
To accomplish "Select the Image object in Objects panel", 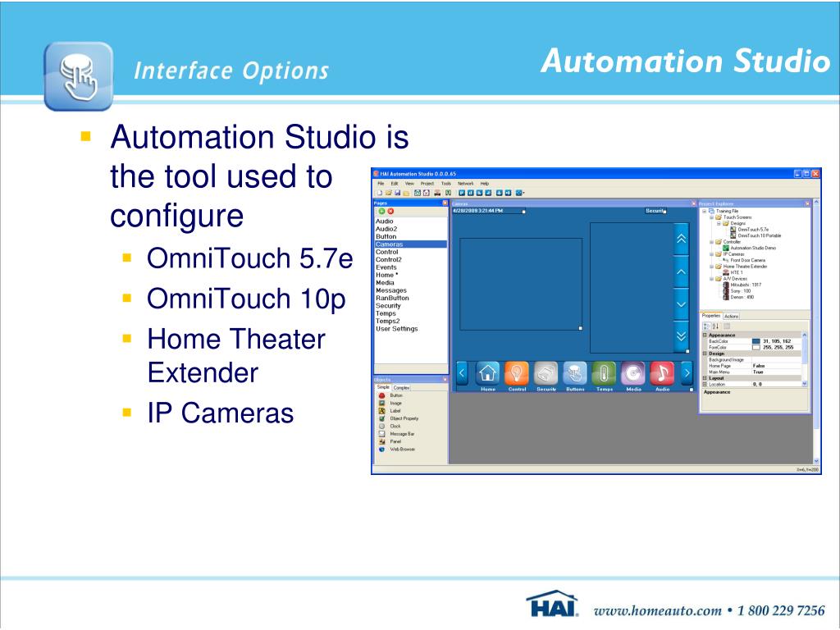I will click(390, 403).
